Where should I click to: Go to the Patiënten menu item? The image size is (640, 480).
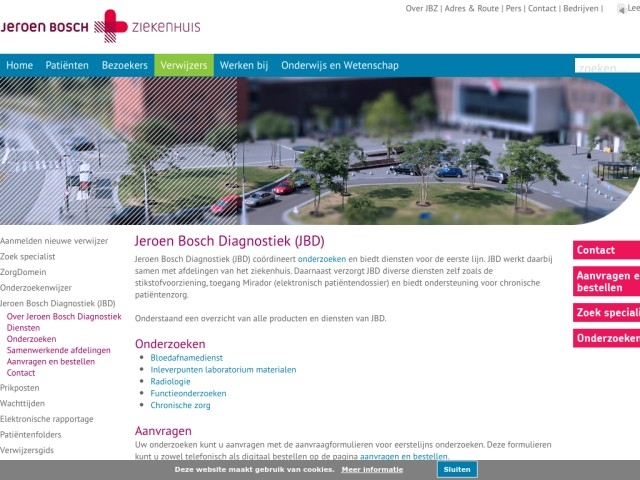click(67, 65)
